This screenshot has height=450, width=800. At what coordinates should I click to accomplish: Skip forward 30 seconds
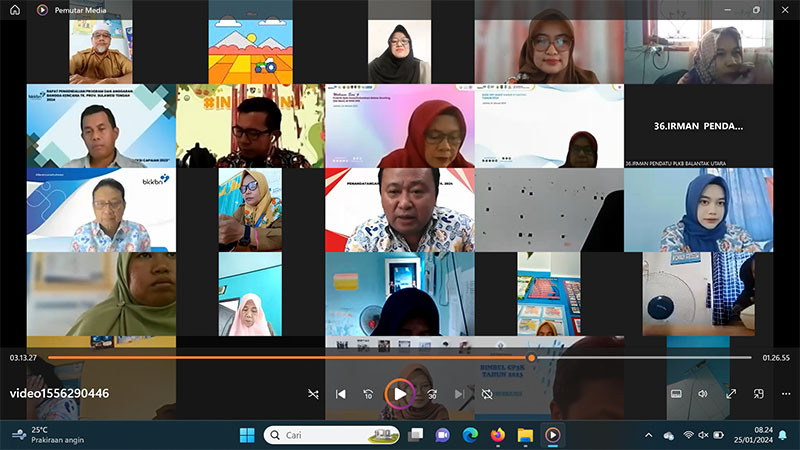[432, 394]
